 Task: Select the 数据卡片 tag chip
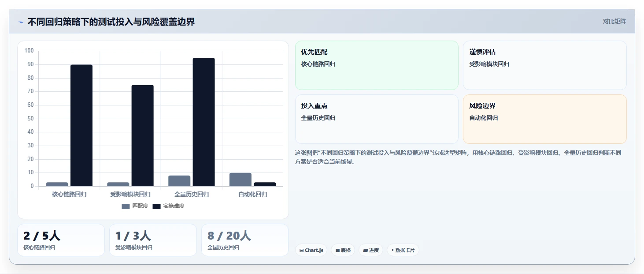pyautogui.click(x=403, y=250)
